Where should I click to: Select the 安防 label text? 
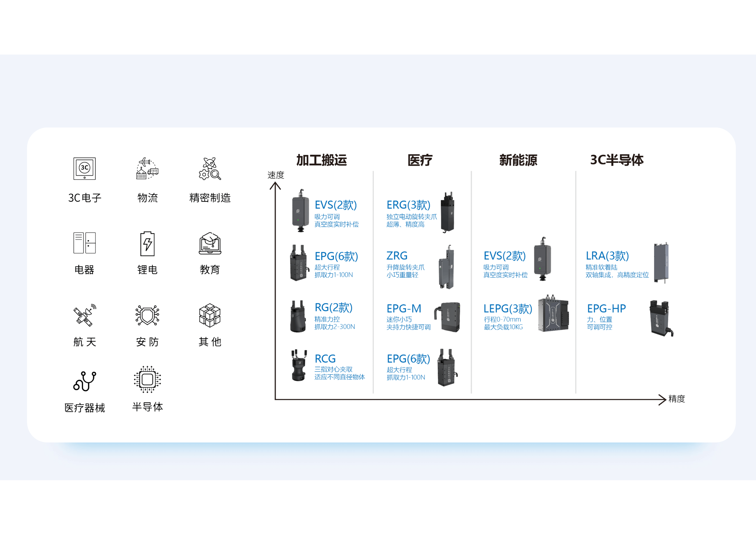147,342
